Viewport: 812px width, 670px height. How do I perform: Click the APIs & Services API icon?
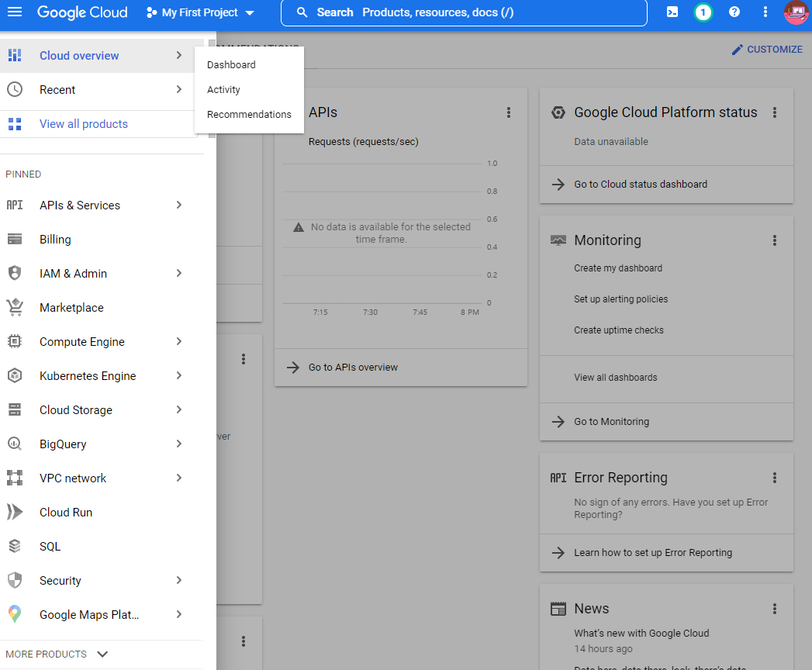15,205
